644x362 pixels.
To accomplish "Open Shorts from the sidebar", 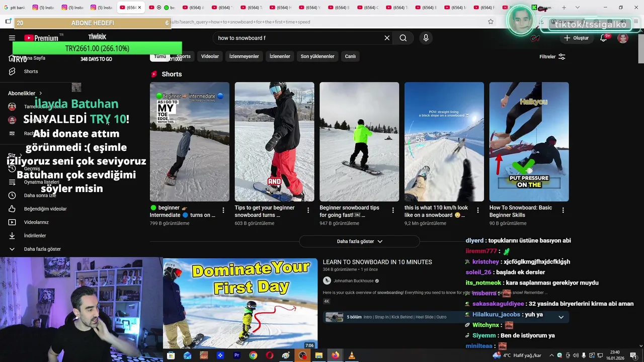I will click(31, 71).
